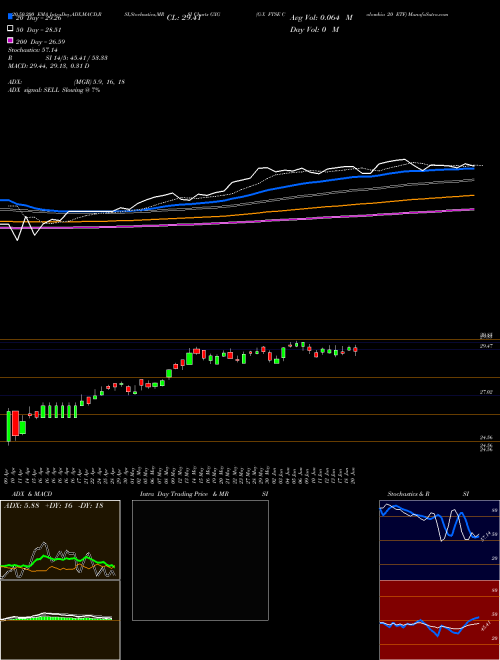Click the '200 Day - 26.59' legend label
This screenshot has height=660, width=500.
pos(40,42)
